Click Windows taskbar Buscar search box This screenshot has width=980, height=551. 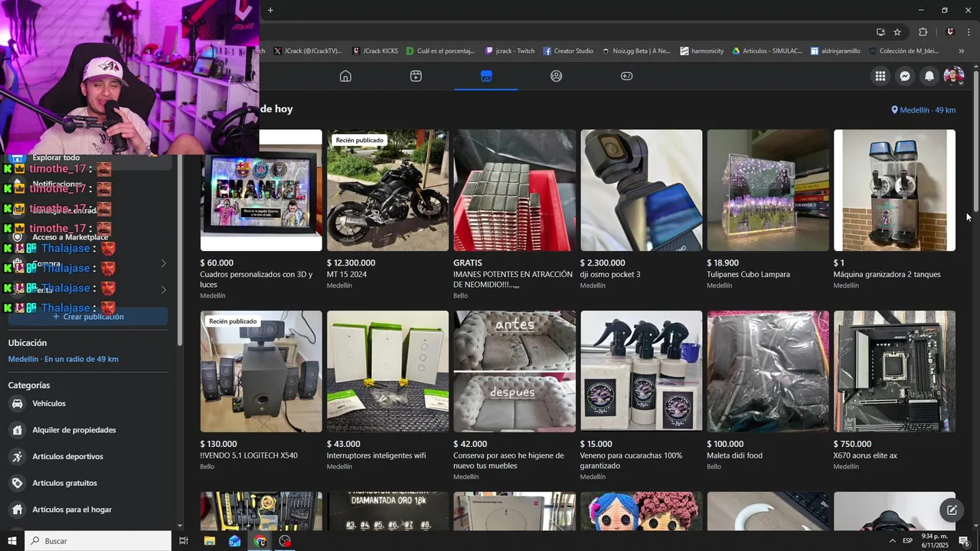tap(98, 541)
